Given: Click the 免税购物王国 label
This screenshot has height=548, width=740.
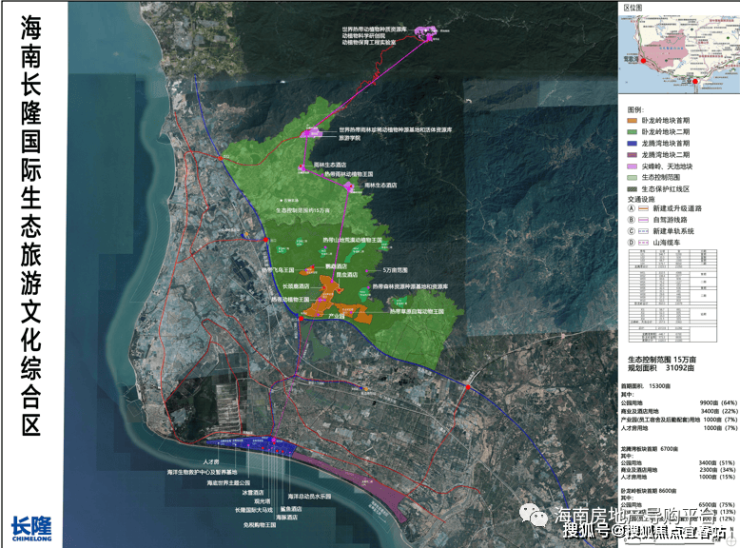Looking at the screenshot, I should [260, 524].
